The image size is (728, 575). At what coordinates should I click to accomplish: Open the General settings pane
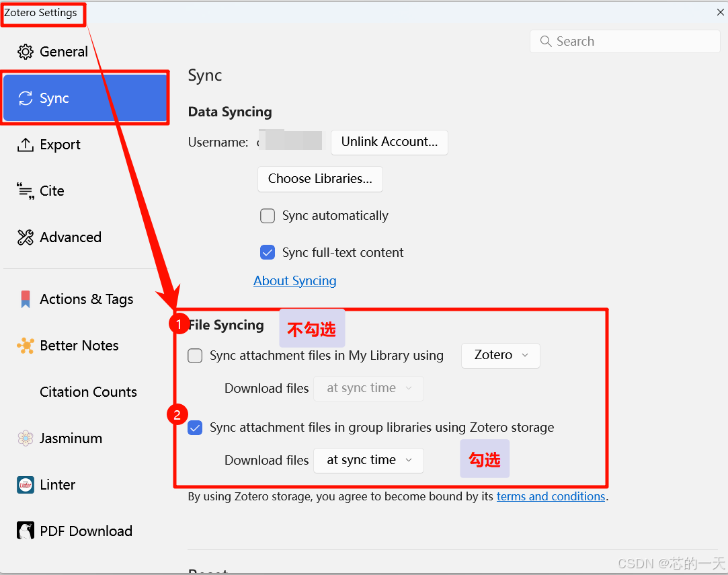(85, 52)
